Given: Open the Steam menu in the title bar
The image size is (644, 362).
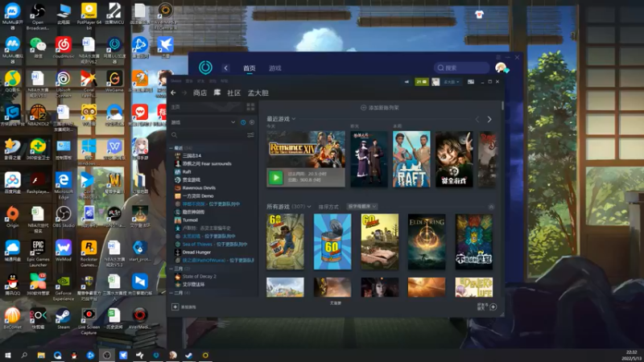Looking at the screenshot, I should pyautogui.click(x=176, y=81).
